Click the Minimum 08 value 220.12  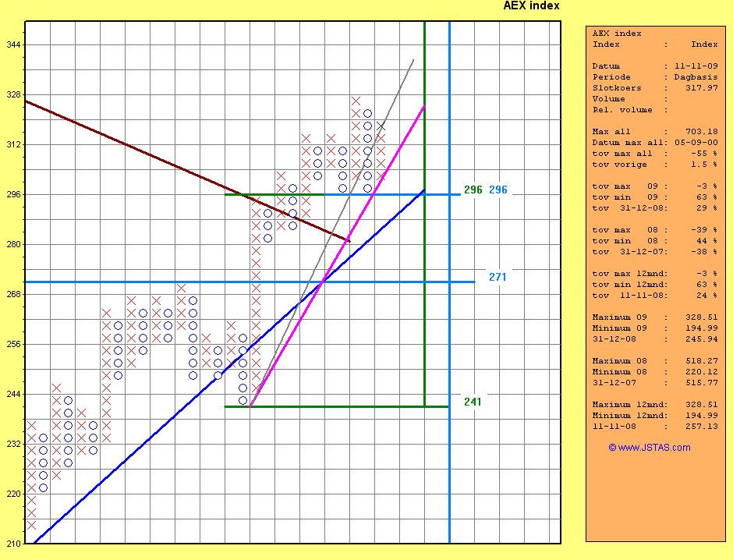(702, 372)
